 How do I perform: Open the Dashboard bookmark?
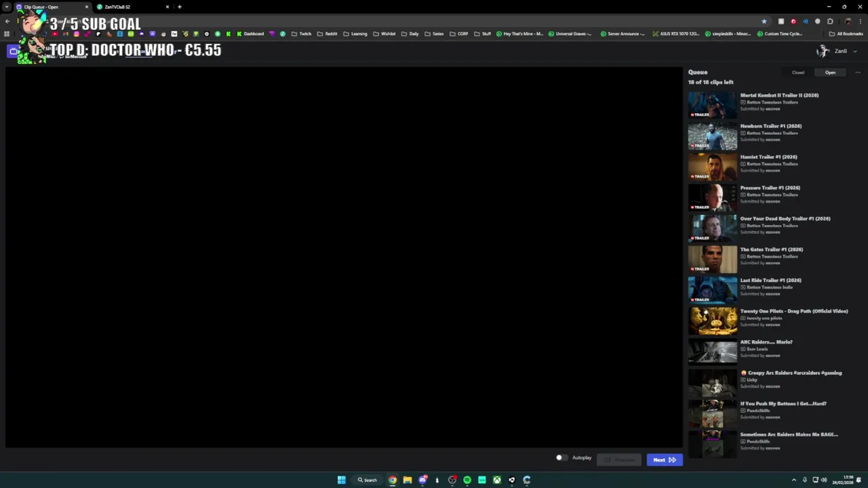(x=250, y=34)
